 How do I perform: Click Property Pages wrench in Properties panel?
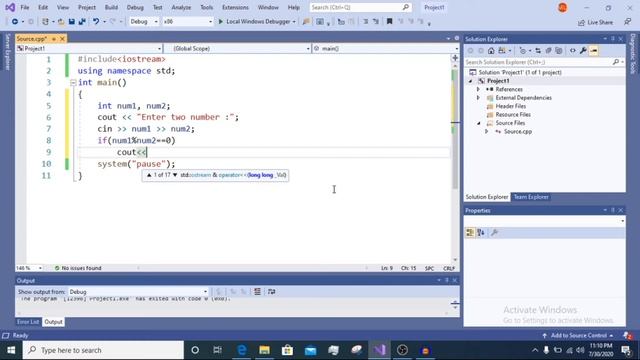click(x=494, y=233)
